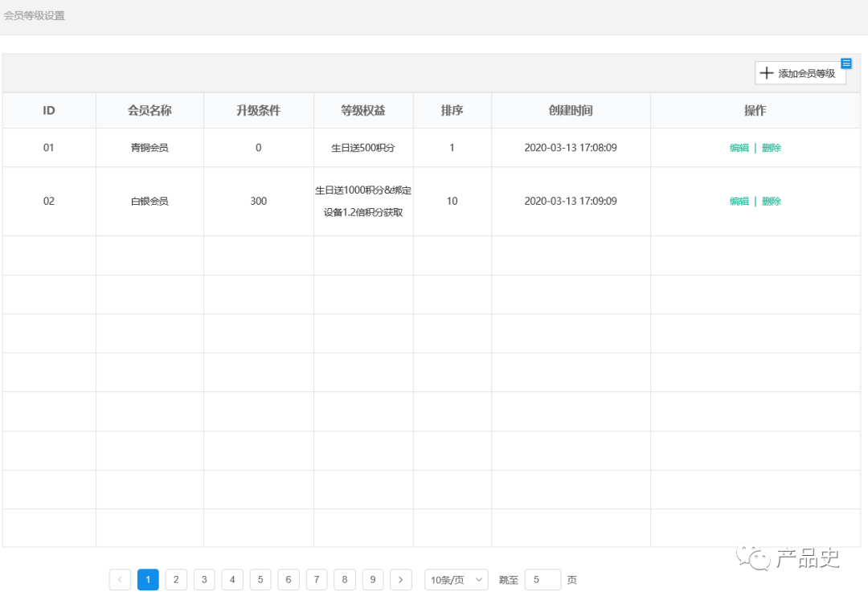The width and height of the screenshot is (868, 596).
Task: Go to page 7
Action: point(317,580)
